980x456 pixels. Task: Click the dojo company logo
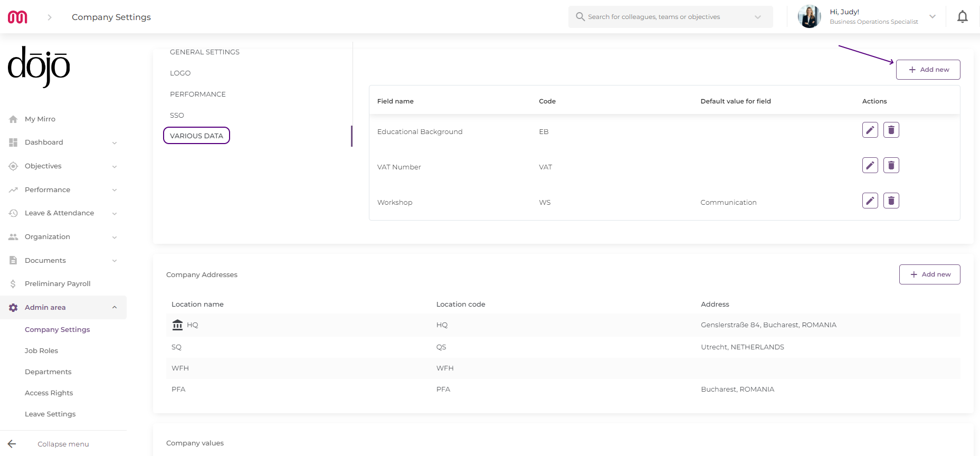(39, 66)
